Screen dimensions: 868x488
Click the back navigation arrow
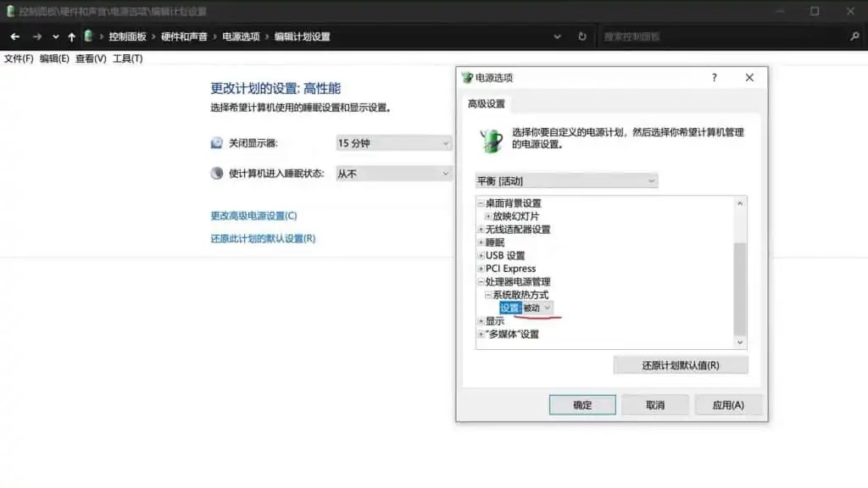click(x=14, y=36)
